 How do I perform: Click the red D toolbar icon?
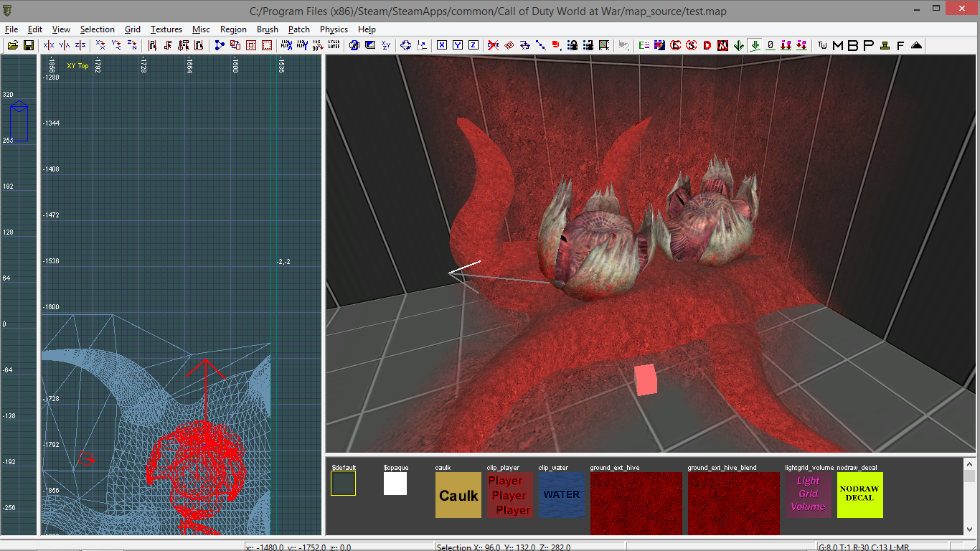[707, 45]
